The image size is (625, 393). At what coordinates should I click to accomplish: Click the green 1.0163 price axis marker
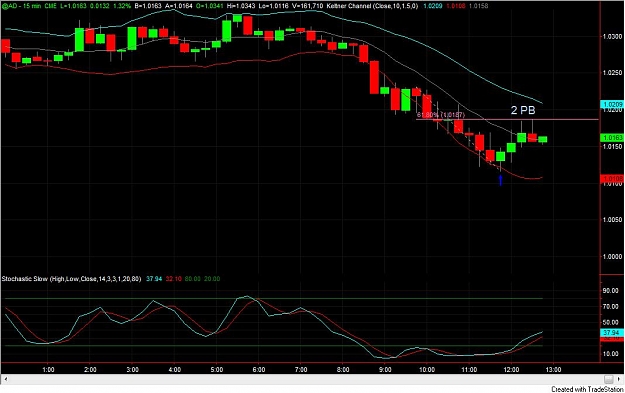[612, 138]
